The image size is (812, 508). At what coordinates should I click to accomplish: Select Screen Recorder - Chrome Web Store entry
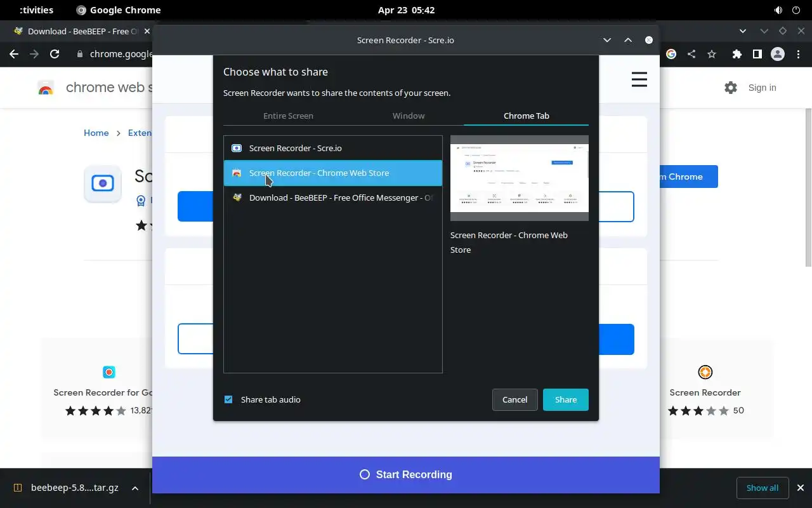(333, 173)
